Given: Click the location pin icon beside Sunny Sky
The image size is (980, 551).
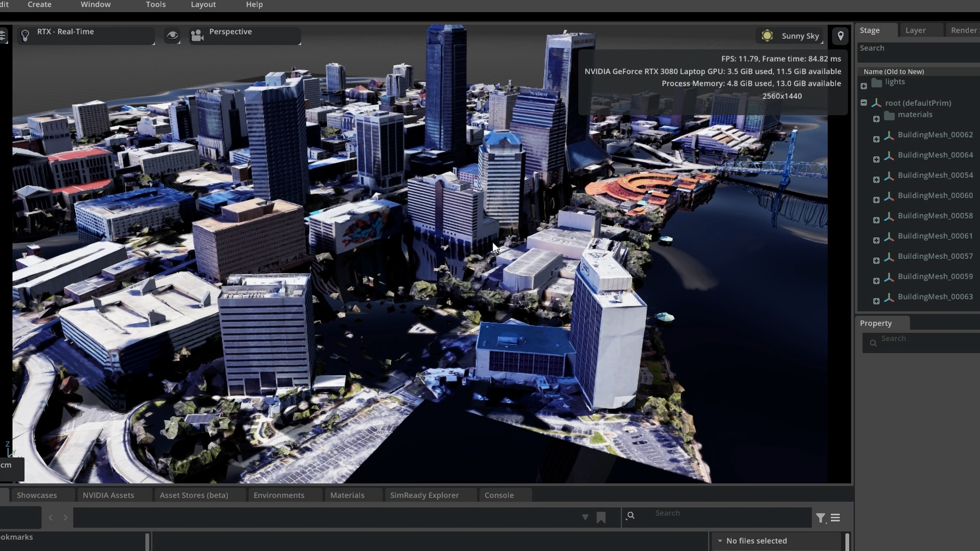Looking at the screenshot, I should 840,36.
